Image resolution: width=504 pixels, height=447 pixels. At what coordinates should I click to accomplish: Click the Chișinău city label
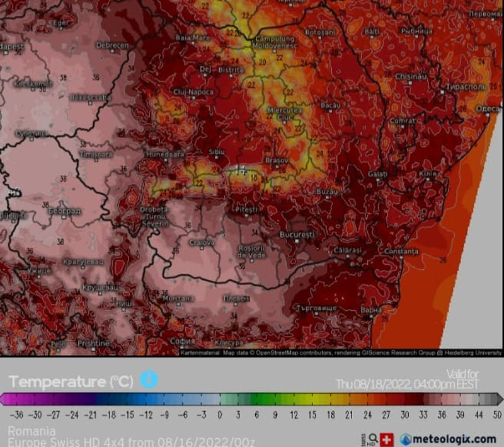(x=411, y=76)
